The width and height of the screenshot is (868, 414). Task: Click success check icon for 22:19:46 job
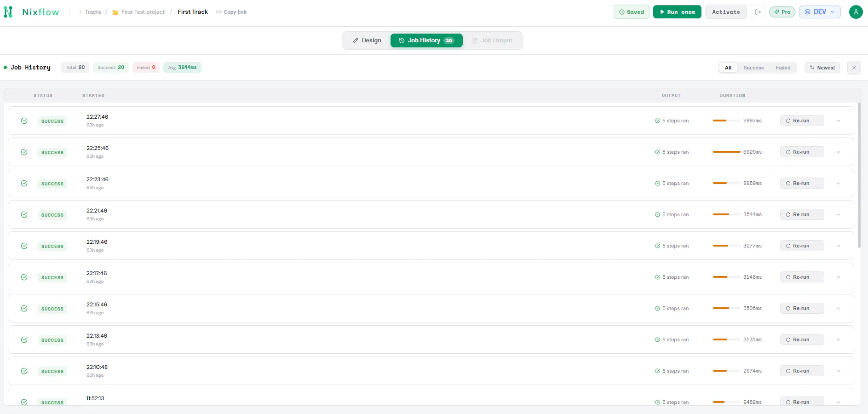[x=24, y=246]
